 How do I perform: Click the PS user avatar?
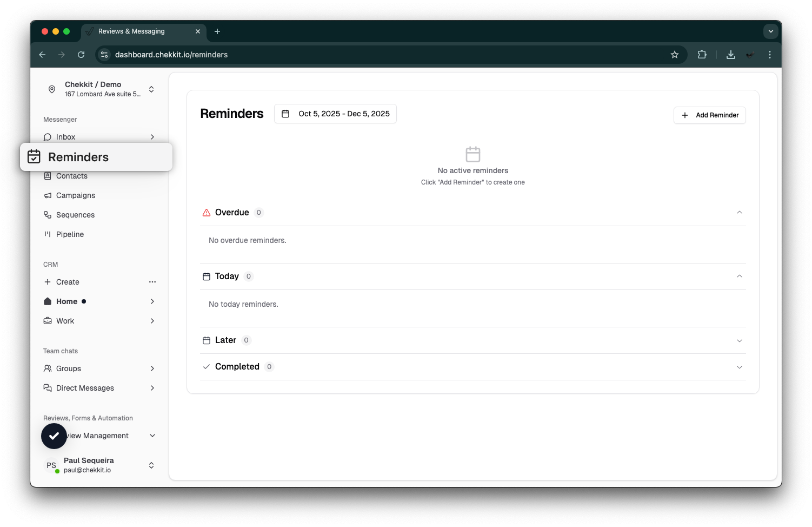pyautogui.click(x=51, y=465)
